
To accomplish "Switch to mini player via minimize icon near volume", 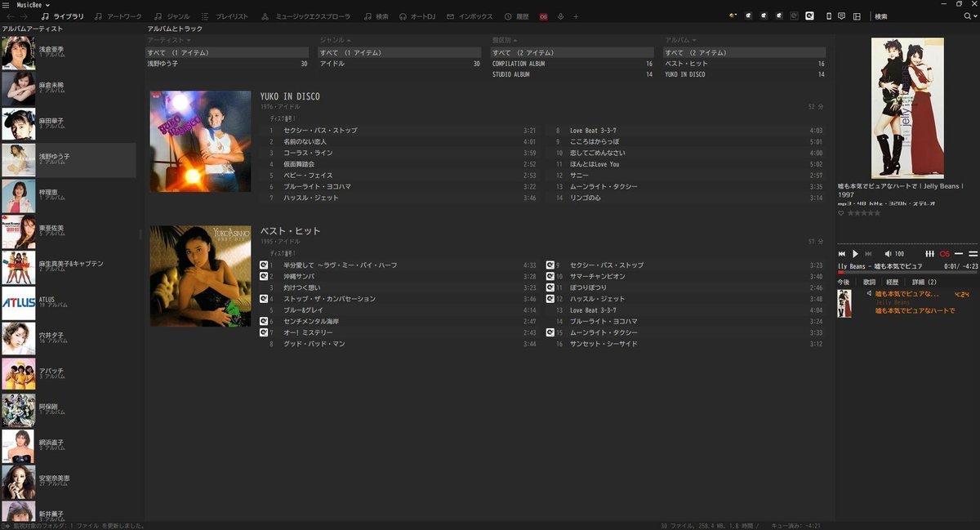I will pyautogui.click(x=959, y=253).
